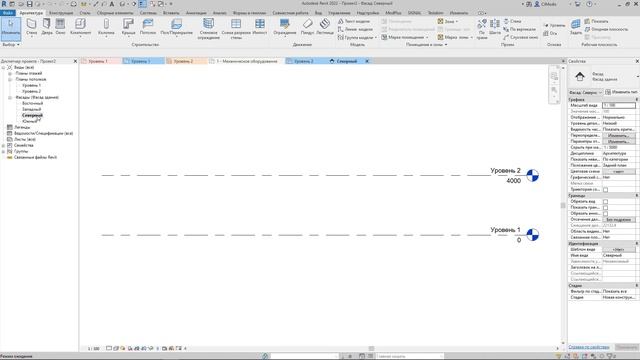Image resolution: width=640 pixels, height=360 pixels.
Task: Activate the Изменить (Modify) tool
Action: click(x=11, y=28)
